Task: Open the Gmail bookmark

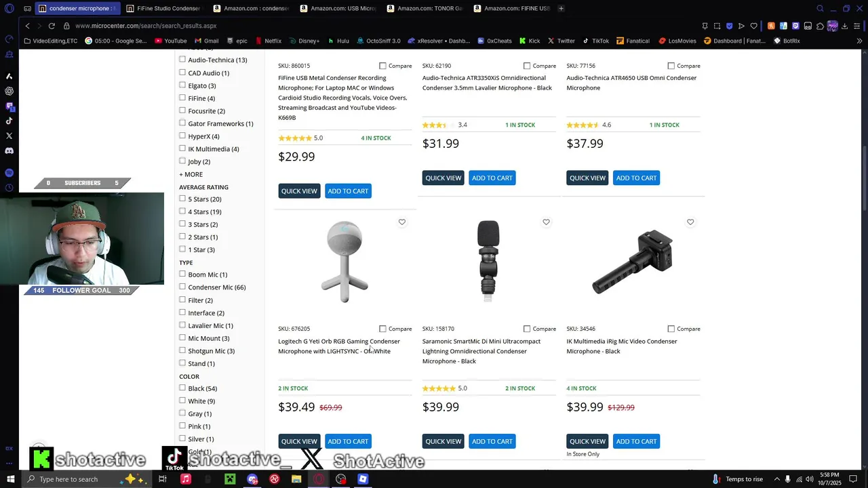Action: click(x=206, y=41)
